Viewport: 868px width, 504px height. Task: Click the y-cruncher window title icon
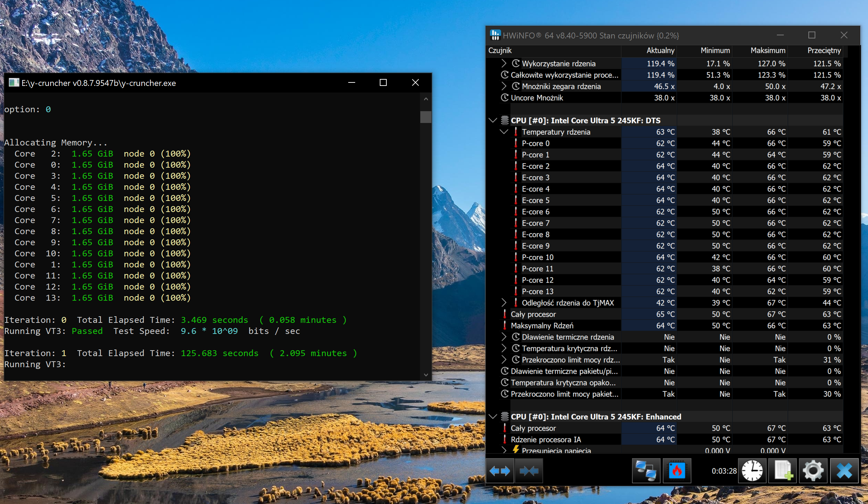[14, 83]
